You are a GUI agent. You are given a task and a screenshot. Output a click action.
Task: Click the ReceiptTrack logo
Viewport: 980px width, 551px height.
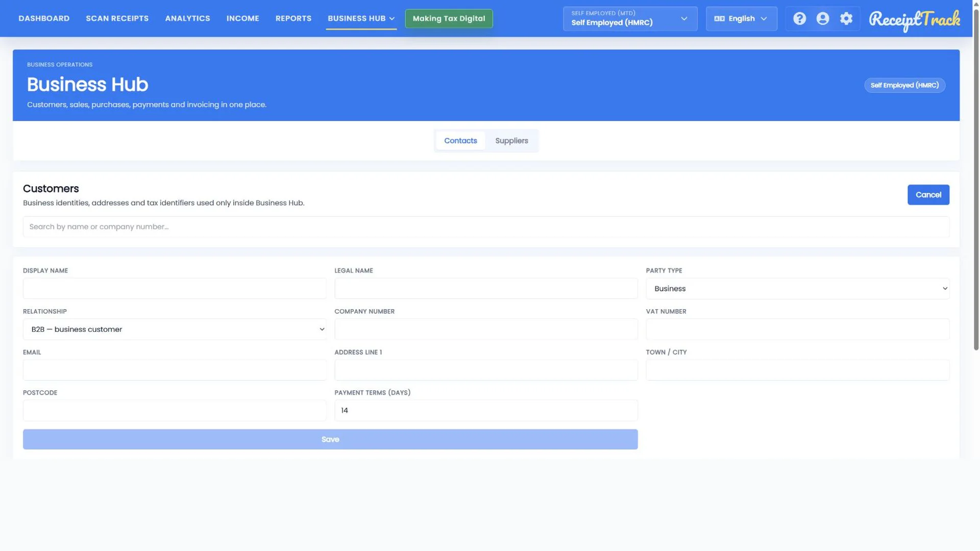coord(914,20)
